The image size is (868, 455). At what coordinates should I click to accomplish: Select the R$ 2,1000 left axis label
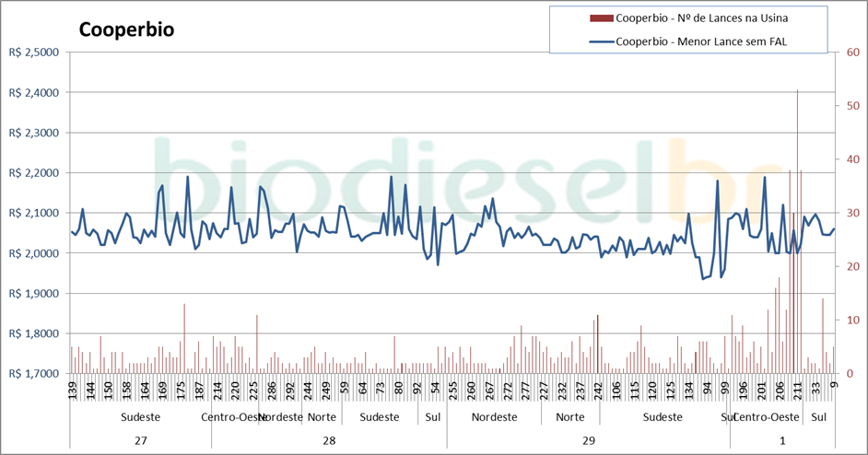click(32, 213)
